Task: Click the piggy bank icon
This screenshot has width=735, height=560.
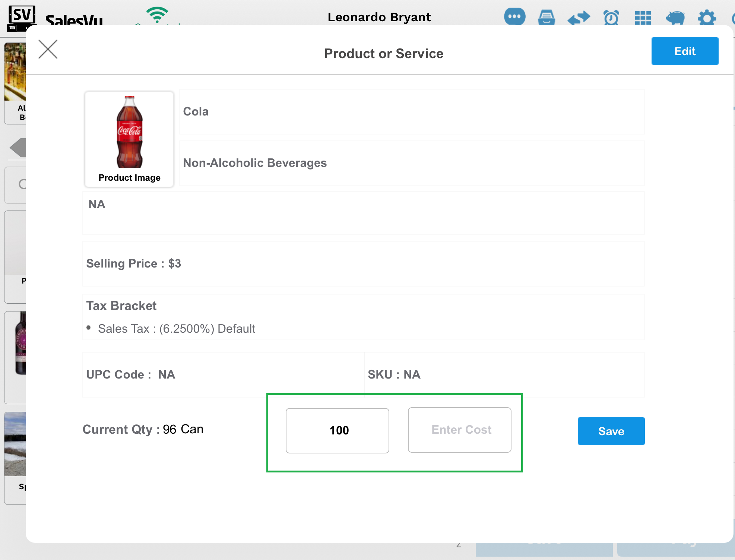Action: point(675,18)
